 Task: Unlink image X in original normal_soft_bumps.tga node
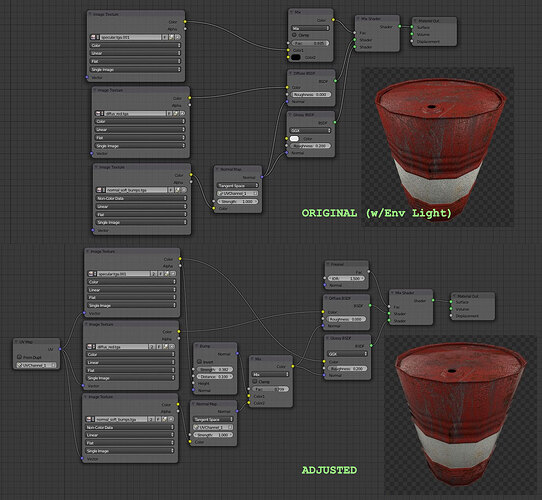pos(184,190)
